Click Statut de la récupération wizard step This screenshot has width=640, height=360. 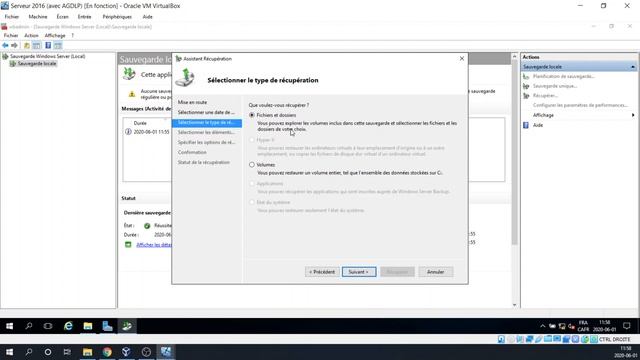point(204,162)
